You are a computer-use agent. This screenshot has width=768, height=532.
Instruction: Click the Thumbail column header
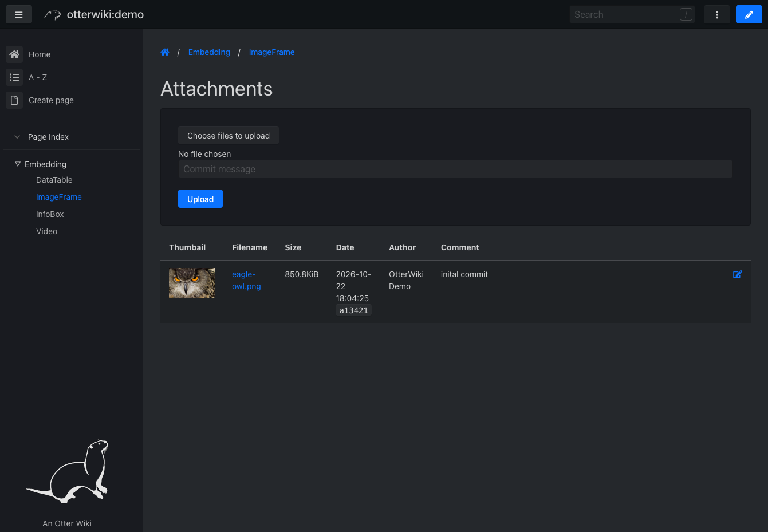187,247
